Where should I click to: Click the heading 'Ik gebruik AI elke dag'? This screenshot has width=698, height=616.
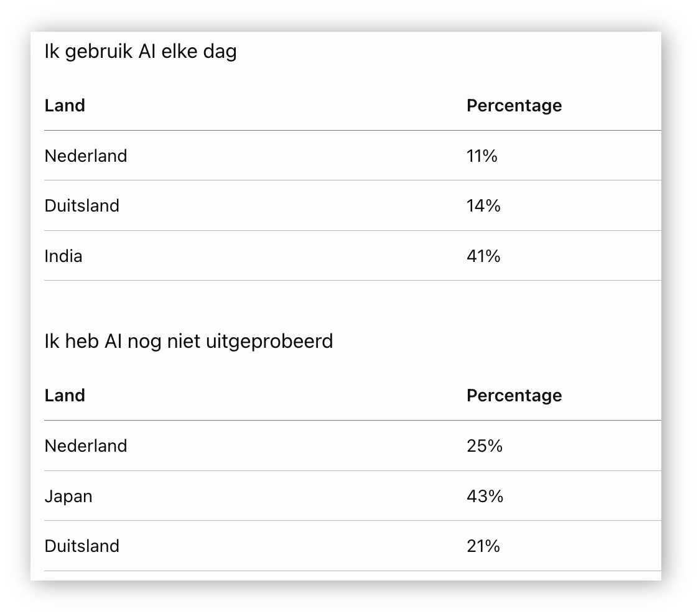pos(140,52)
